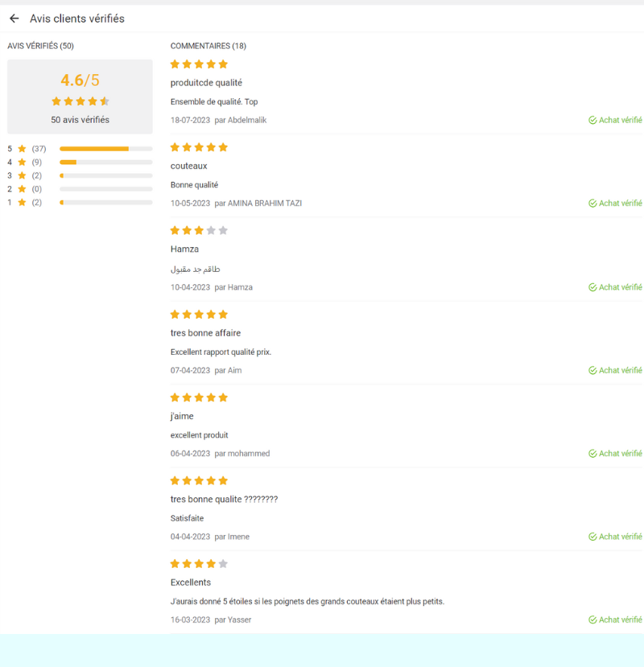Viewport: 644px width, 667px height.
Task: Click the star icon in the 5-star rating row
Action: point(23,149)
